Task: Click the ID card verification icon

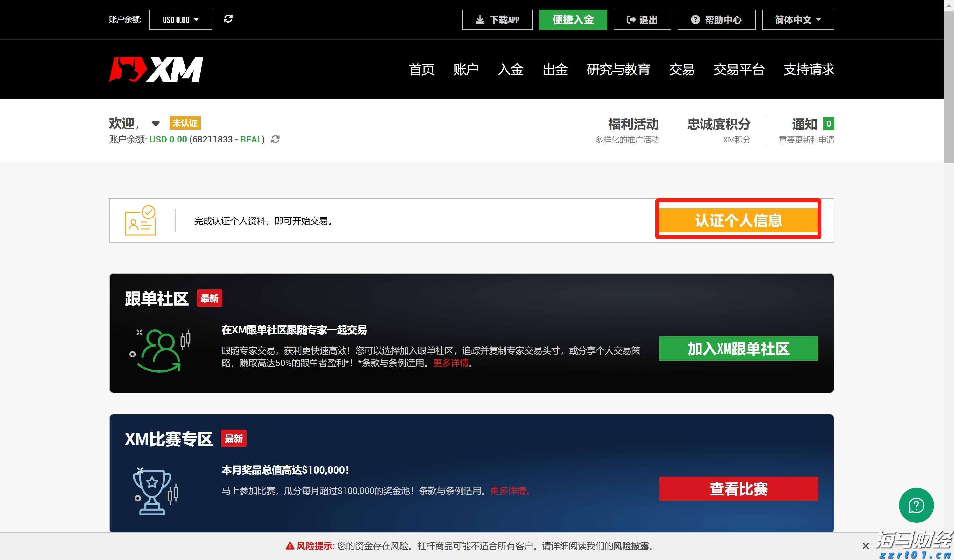Action: tap(139, 221)
